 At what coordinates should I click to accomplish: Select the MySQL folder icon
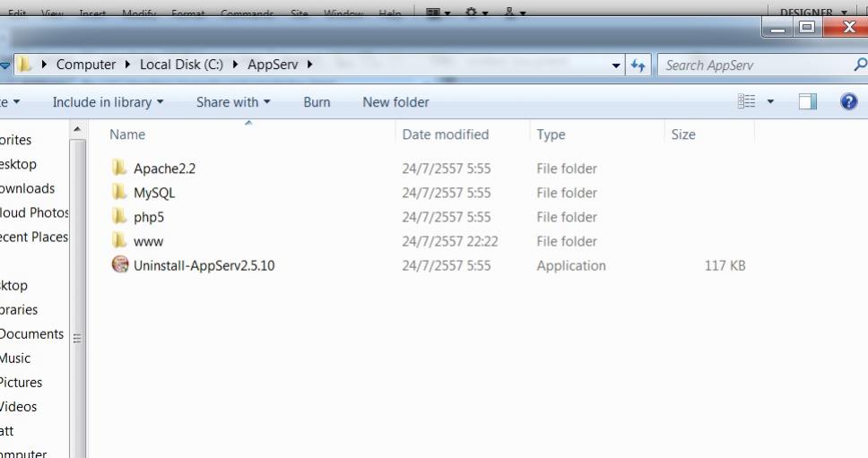pyautogui.click(x=119, y=192)
